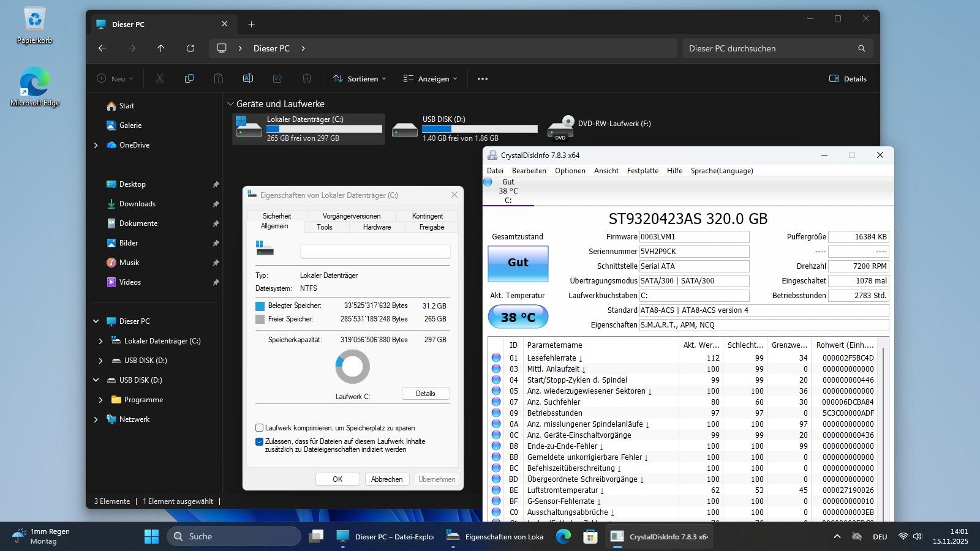Image resolution: width=980 pixels, height=551 pixels.
Task: Switch to the Hardware tab
Action: click(377, 227)
